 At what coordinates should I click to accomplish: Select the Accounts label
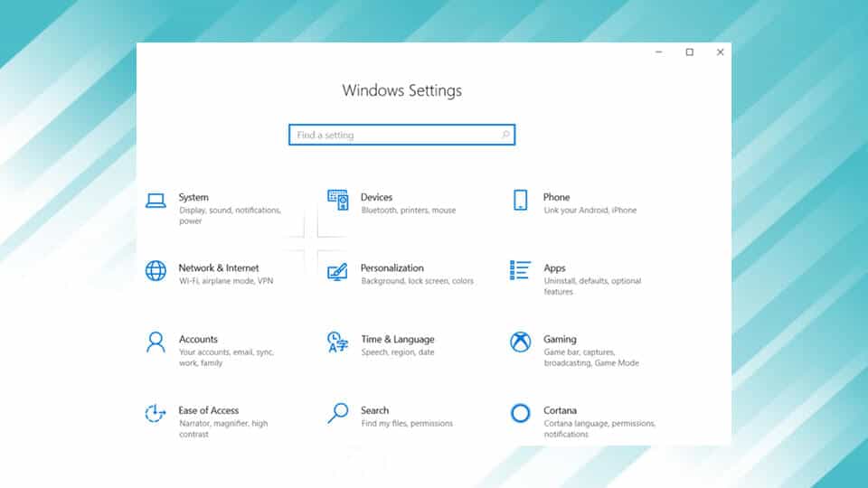198,339
